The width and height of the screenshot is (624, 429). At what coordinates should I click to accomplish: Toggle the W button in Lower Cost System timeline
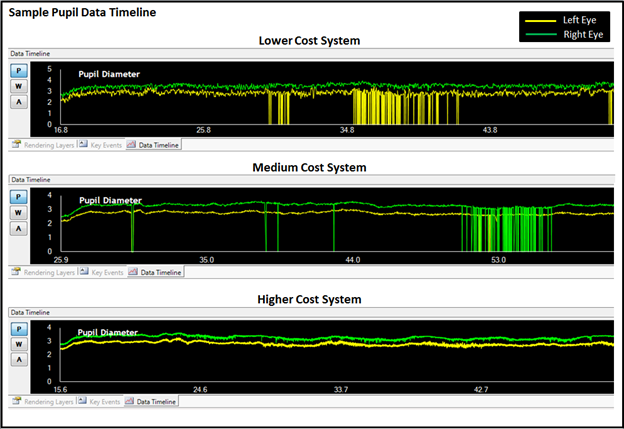pos(19,86)
